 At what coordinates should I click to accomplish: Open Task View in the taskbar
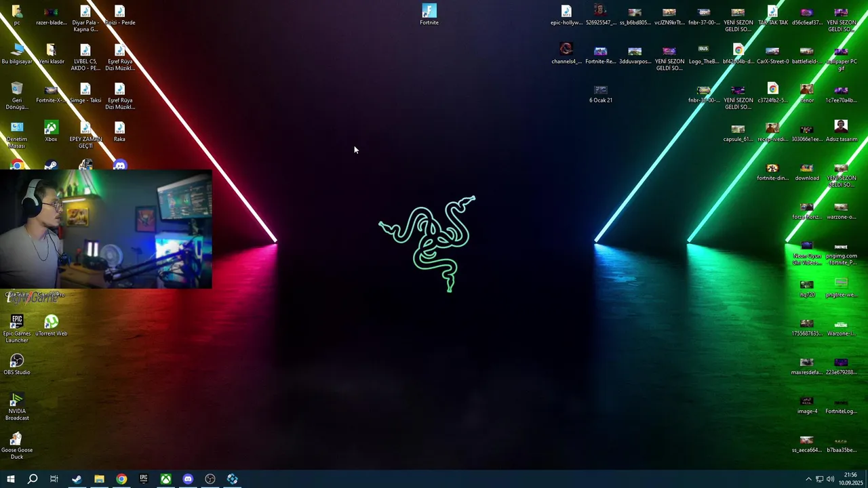pos(54,479)
